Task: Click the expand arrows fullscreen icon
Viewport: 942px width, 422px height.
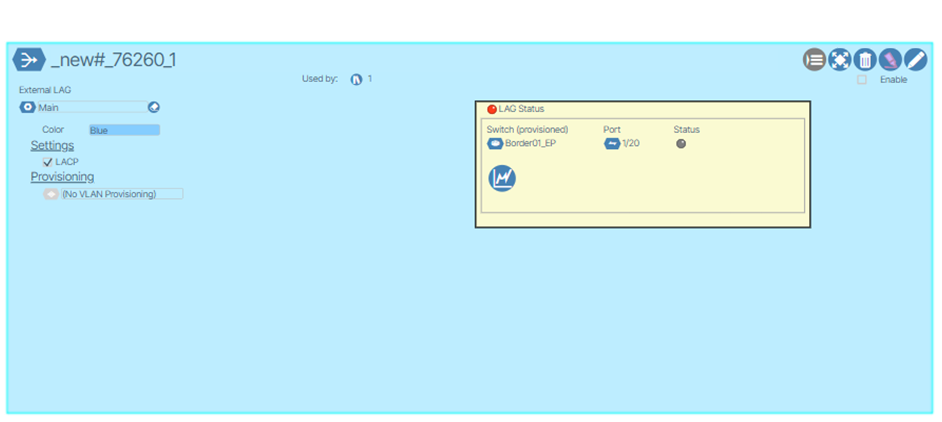Action: point(840,60)
